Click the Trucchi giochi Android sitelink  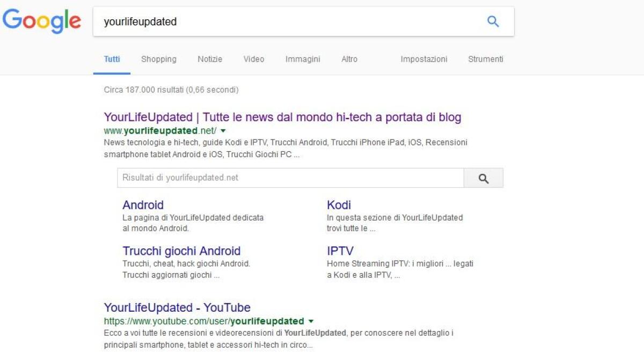tap(182, 251)
